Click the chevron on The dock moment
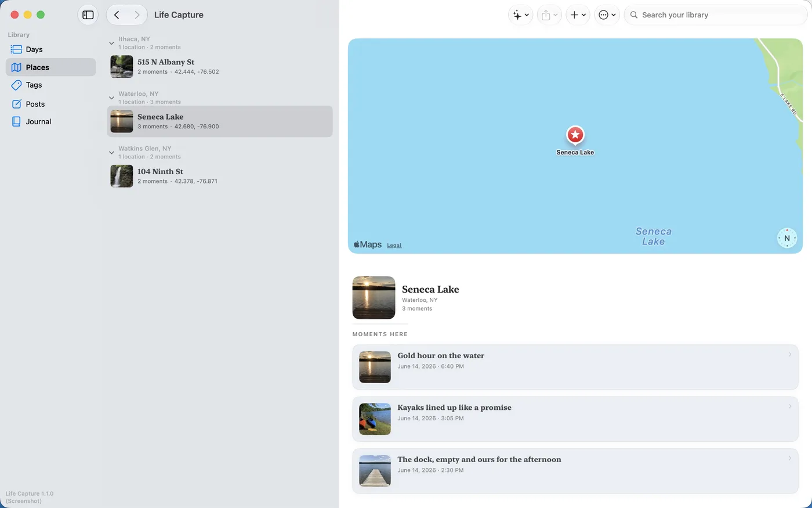The image size is (812, 508). tap(790, 459)
